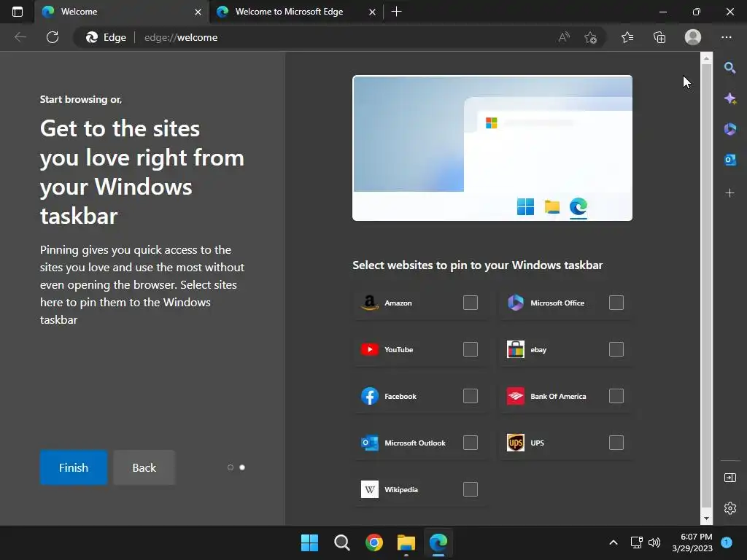Viewport: 747px width, 560px height.
Task: Select the second page dot
Action: 242,467
